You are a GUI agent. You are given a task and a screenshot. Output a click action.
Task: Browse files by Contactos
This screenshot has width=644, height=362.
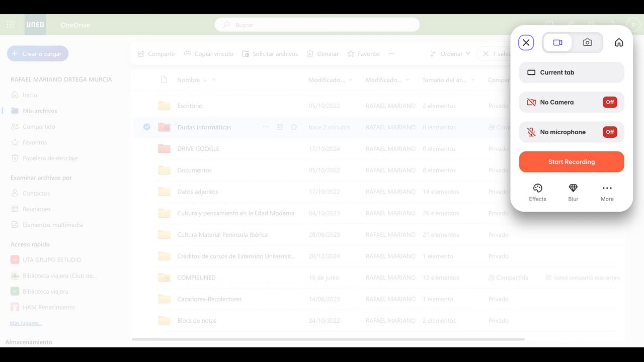pos(36,193)
